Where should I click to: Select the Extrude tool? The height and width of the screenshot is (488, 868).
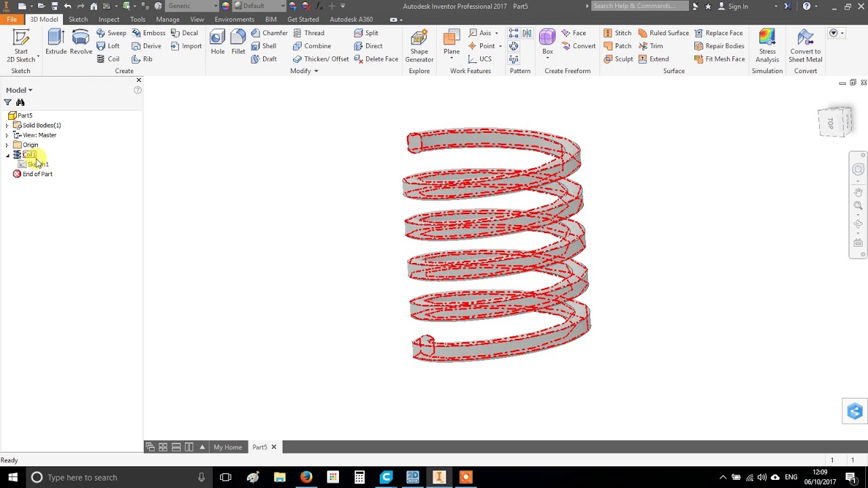point(56,42)
